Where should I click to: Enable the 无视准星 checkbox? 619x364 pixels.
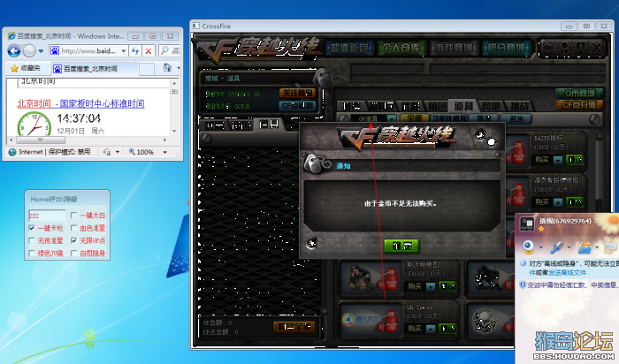(32, 240)
